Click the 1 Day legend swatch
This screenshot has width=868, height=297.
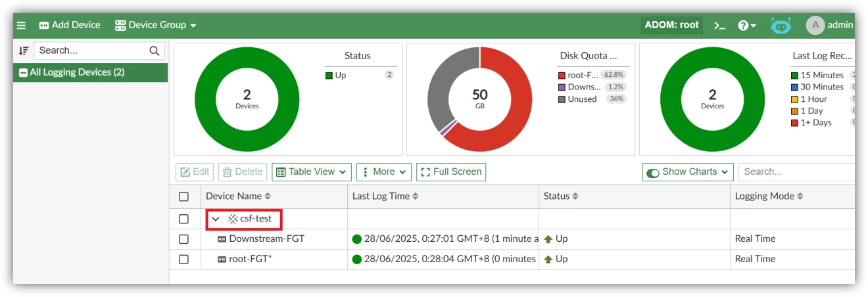click(794, 111)
